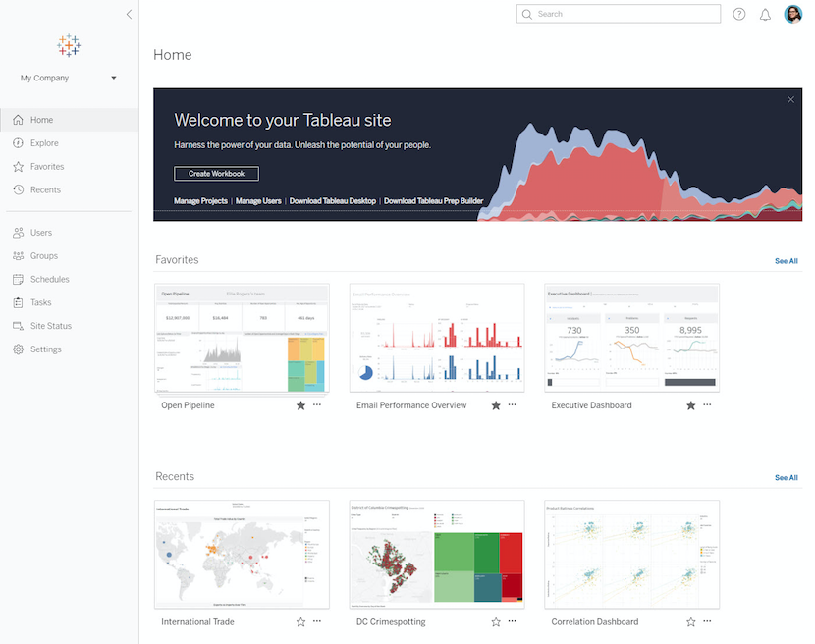Open more actions for Correlation Dashboard
Image resolution: width=815 pixels, height=644 pixels.
[x=707, y=621]
